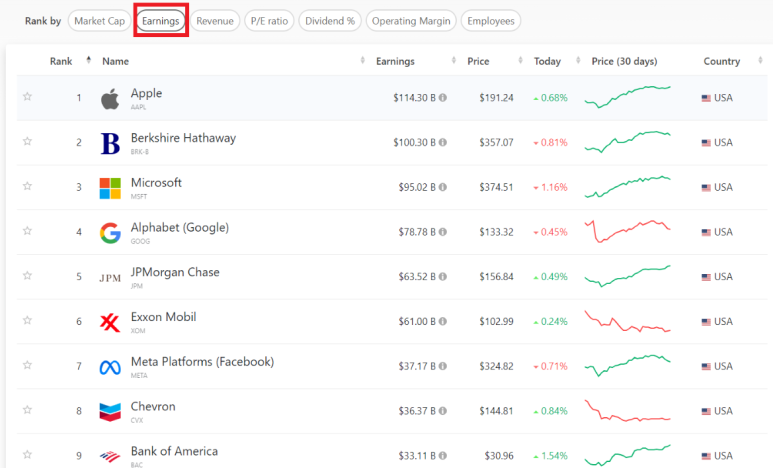Image resolution: width=773 pixels, height=468 pixels.
Task: Click the JPM logo icon
Action: (x=110, y=278)
